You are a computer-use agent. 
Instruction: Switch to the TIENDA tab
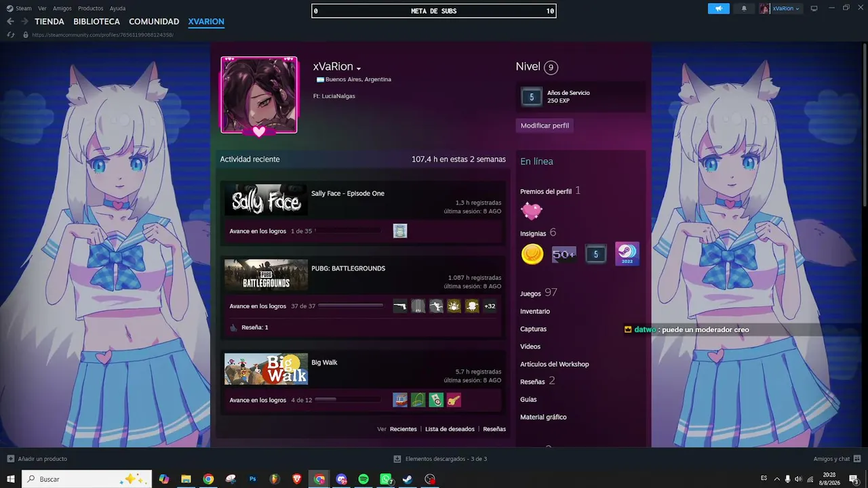(x=50, y=22)
